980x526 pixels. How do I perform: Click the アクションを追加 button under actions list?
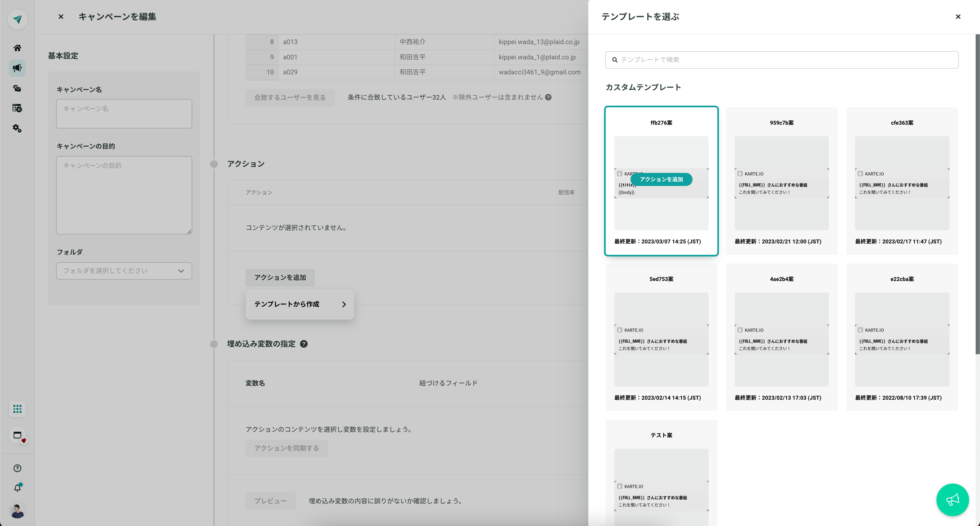tap(280, 277)
